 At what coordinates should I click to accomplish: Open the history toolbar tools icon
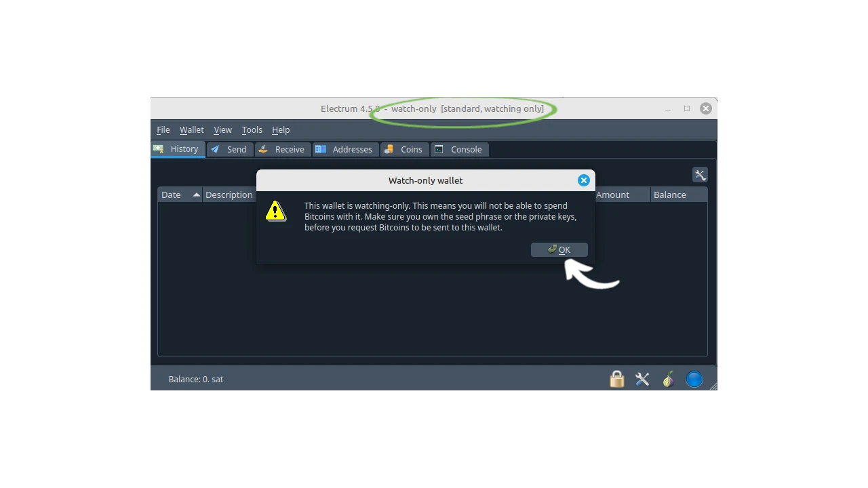[x=700, y=175]
